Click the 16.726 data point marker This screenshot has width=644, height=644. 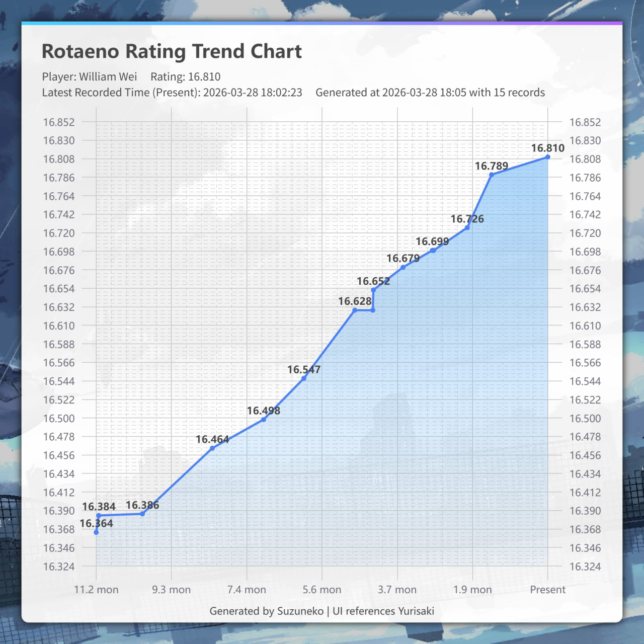coord(467,228)
